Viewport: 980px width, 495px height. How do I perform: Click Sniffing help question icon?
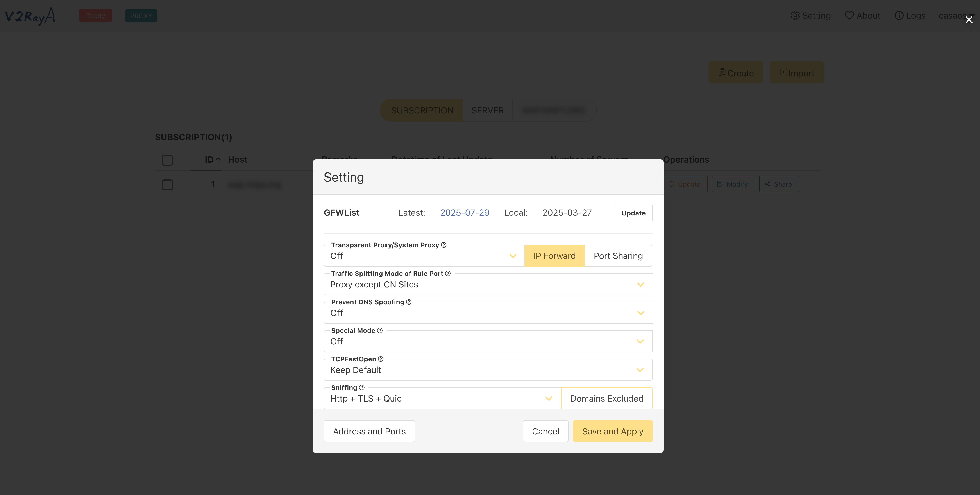click(x=362, y=388)
